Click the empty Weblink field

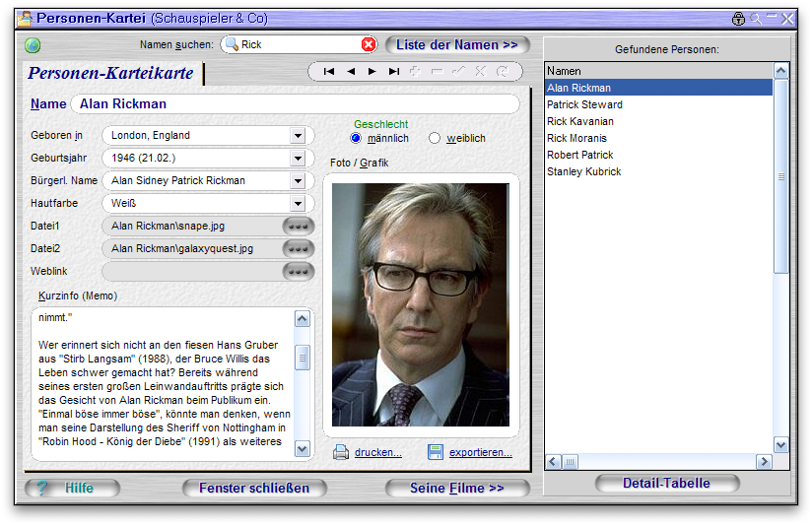click(192, 271)
